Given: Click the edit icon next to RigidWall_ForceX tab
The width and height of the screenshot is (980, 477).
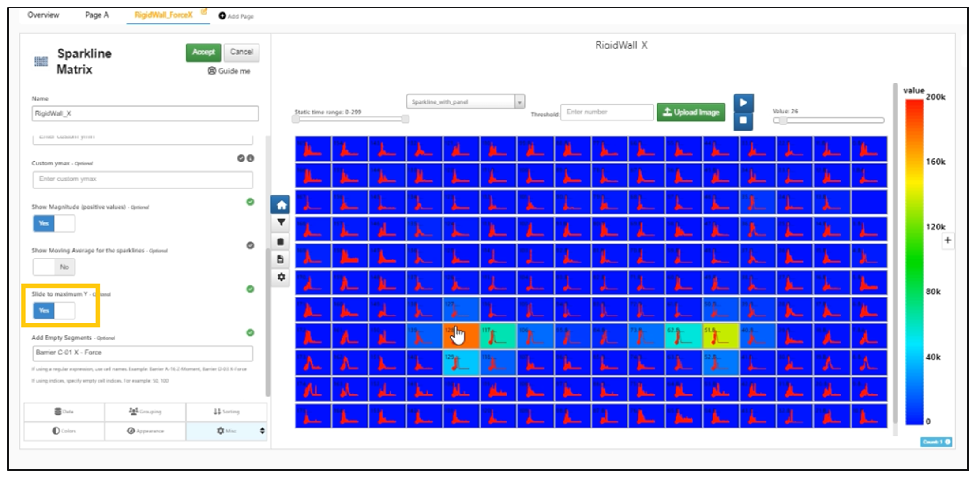Looking at the screenshot, I should point(204,12).
